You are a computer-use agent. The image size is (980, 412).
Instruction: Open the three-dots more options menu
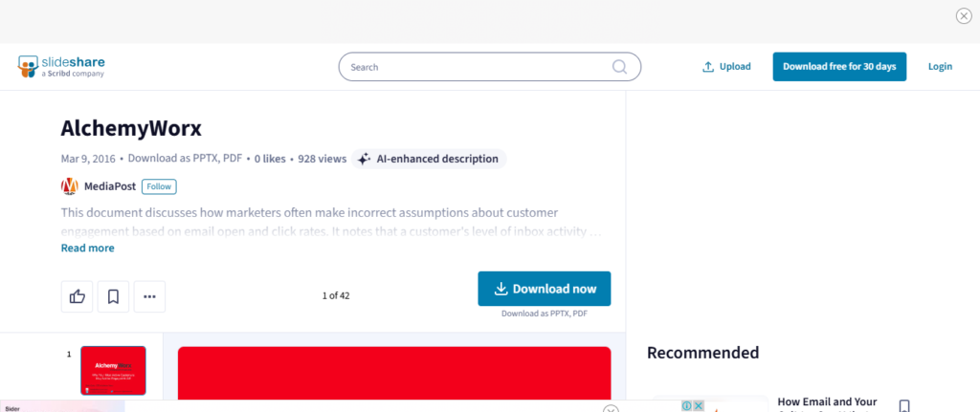[x=149, y=296]
